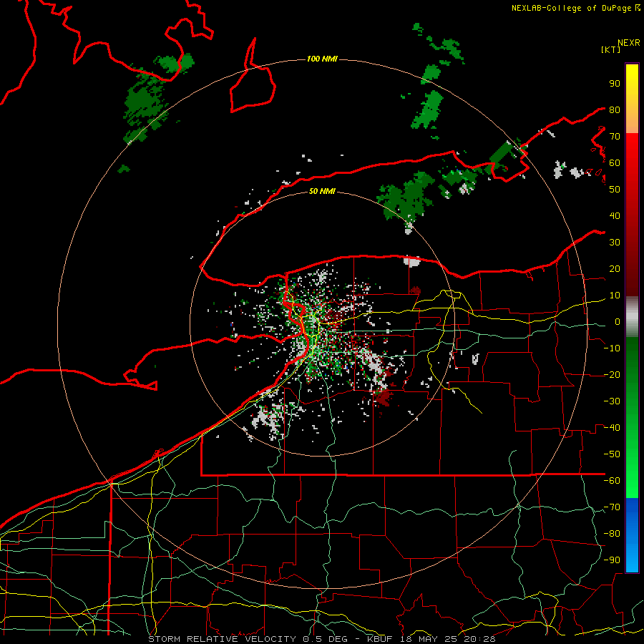The width and height of the screenshot is (644, 644).
Task: Click the 90 value on velocity scale
Action: [x=615, y=84]
